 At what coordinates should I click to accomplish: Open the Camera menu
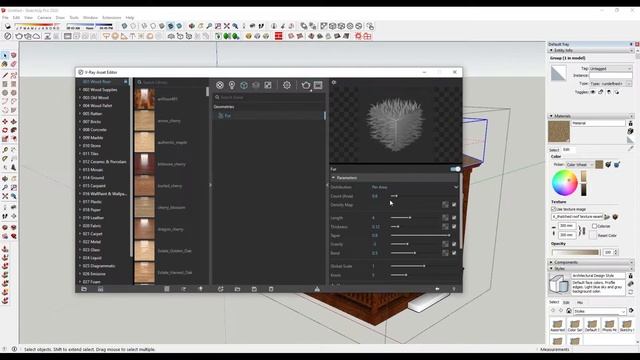44,18
